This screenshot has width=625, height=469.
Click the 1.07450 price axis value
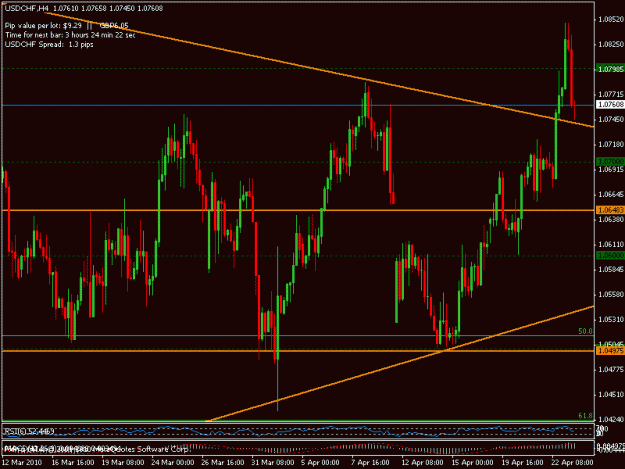[x=611, y=119]
